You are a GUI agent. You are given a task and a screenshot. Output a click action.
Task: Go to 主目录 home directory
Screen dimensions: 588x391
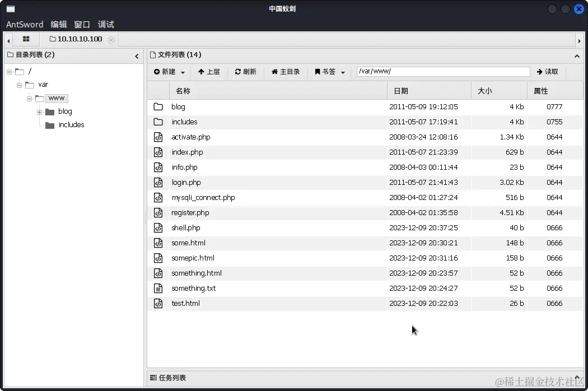tap(286, 72)
